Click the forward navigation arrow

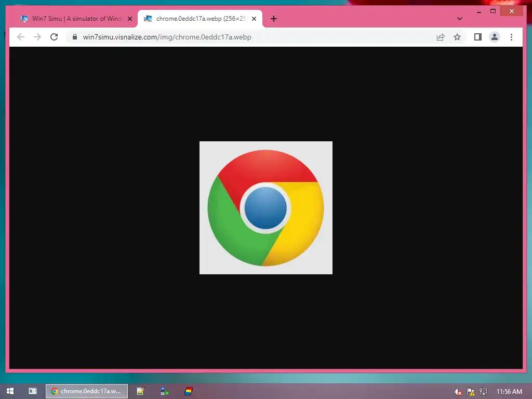click(x=37, y=37)
